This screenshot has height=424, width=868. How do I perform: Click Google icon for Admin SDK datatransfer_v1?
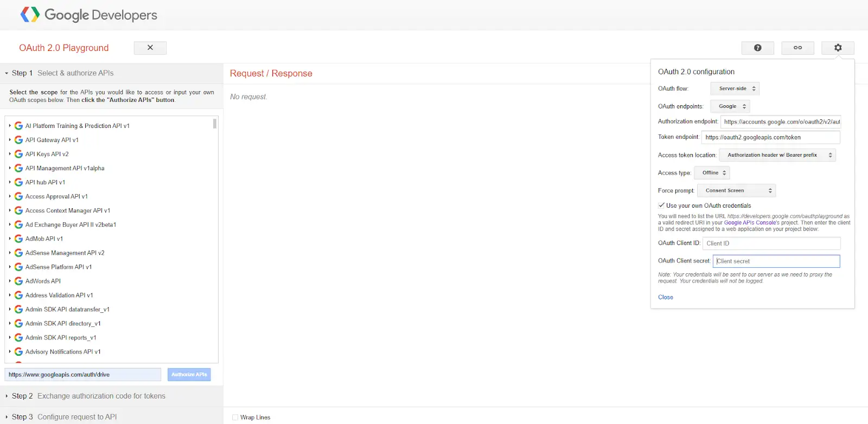click(18, 309)
